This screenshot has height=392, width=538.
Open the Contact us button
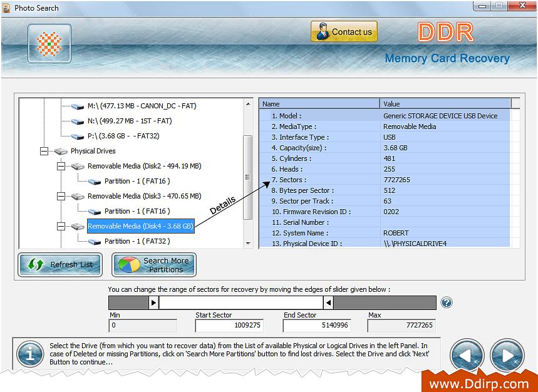point(344,31)
